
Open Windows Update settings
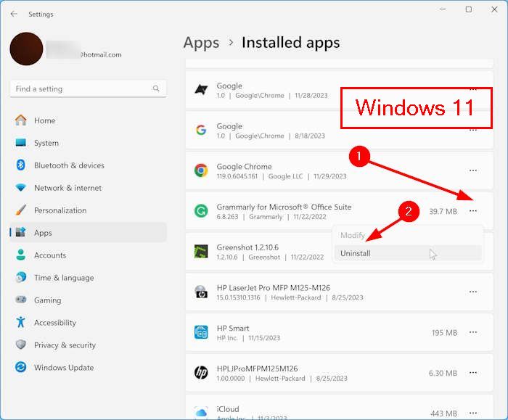point(88,368)
